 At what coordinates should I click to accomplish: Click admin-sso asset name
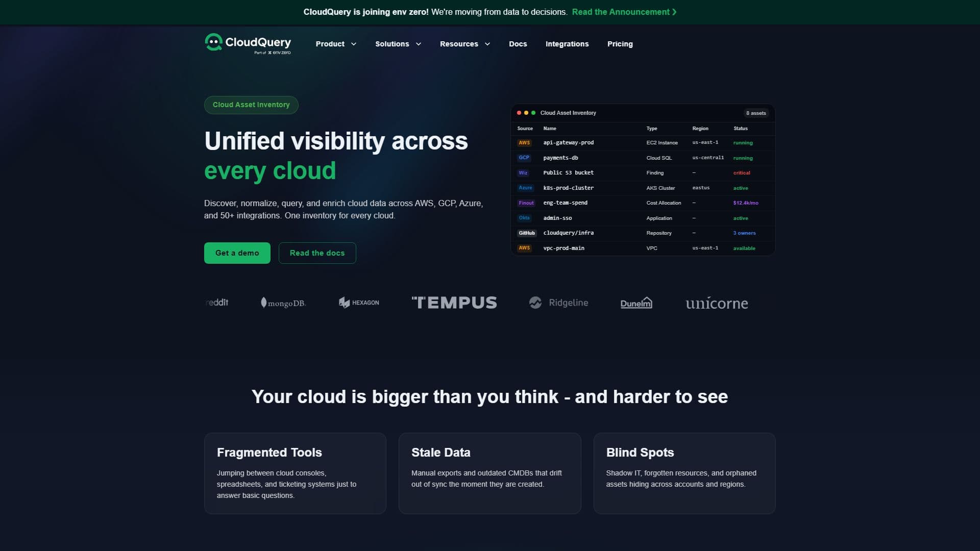pyautogui.click(x=557, y=218)
